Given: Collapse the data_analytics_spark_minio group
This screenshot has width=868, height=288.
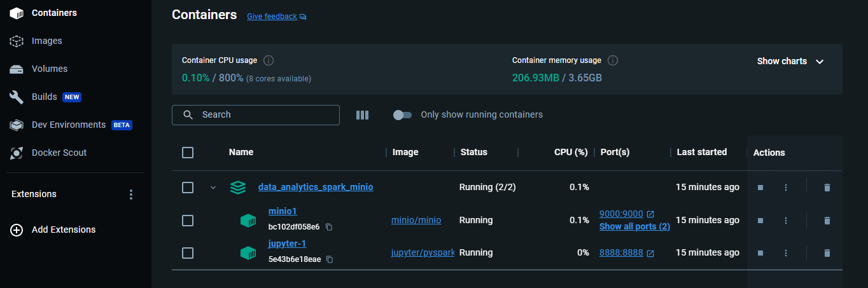Looking at the screenshot, I should [x=214, y=188].
